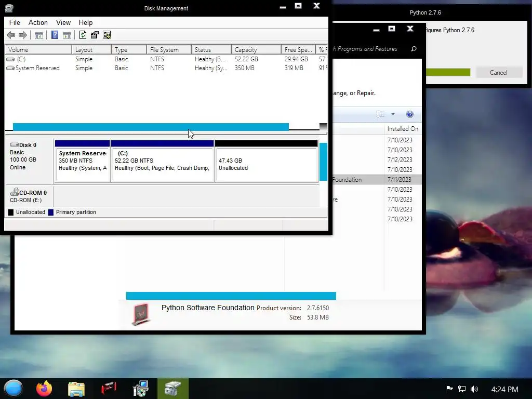Sort by Installed On column header
532x399 pixels.
point(403,129)
